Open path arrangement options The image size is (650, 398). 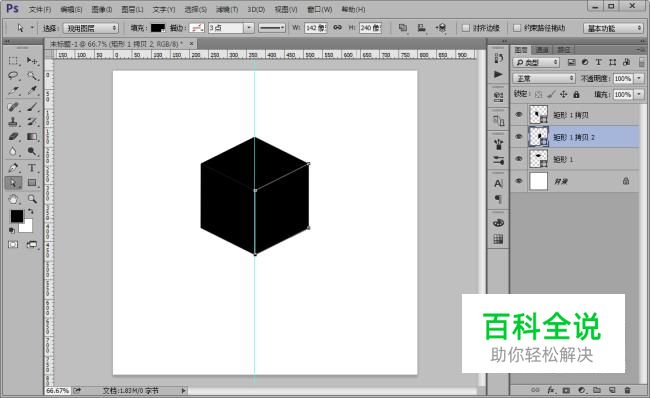[441, 28]
